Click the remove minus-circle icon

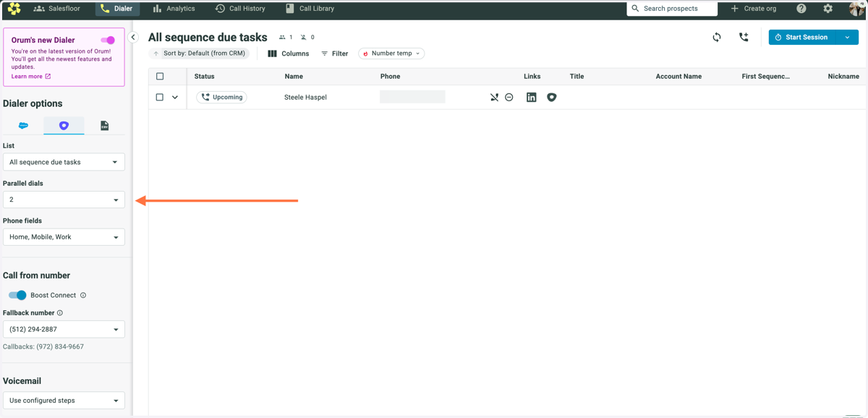pyautogui.click(x=509, y=97)
